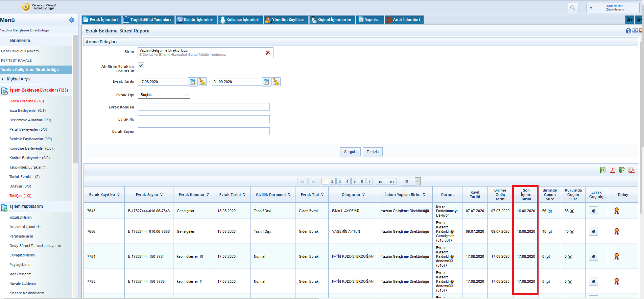Open rows-per-page dropdown showing 10
The height and width of the screenshot is (299, 644).
(411, 181)
